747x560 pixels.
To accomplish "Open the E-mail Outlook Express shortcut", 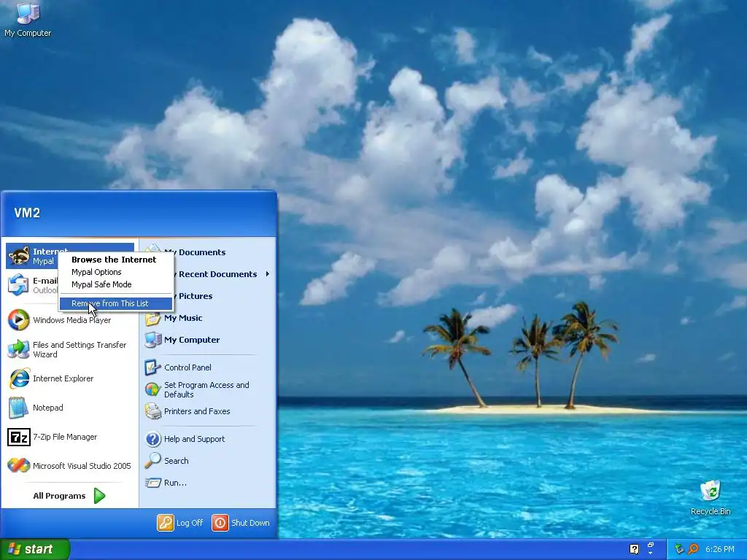I will tap(31, 285).
